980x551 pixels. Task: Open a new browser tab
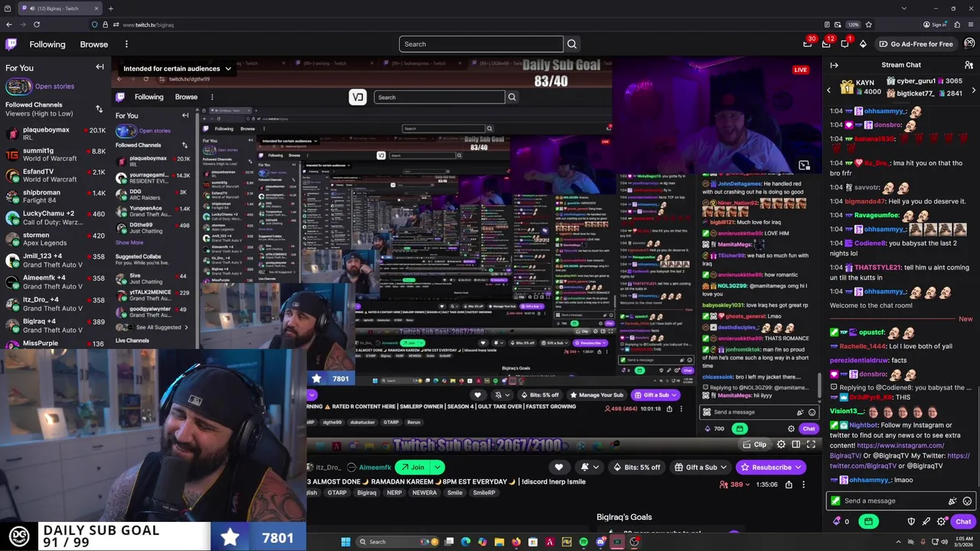[111, 8]
